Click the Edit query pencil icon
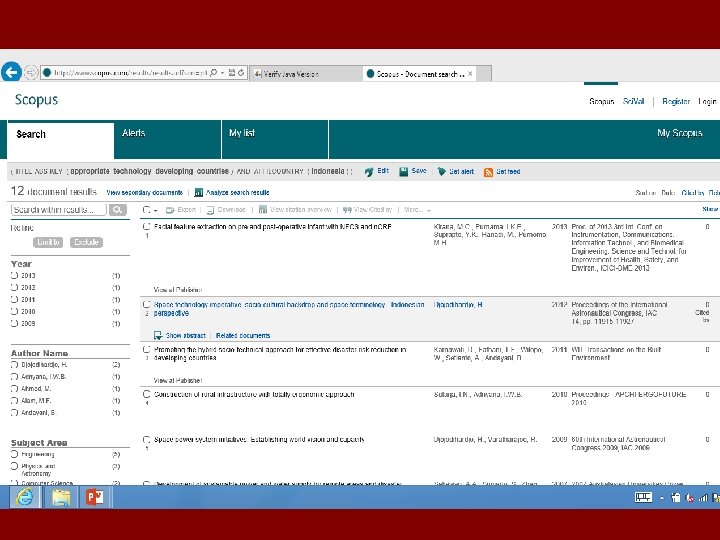This screenshot has height=540, width=720. (369, 172)
